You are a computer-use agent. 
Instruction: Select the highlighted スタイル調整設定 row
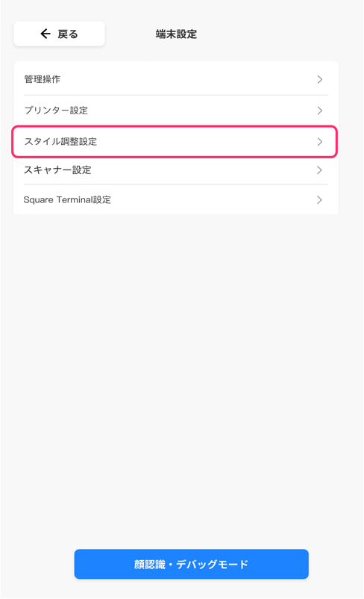click(x=175, y=142)
